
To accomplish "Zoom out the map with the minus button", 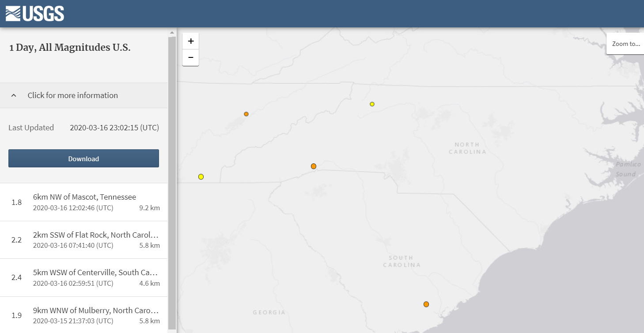I will [191, 57].
